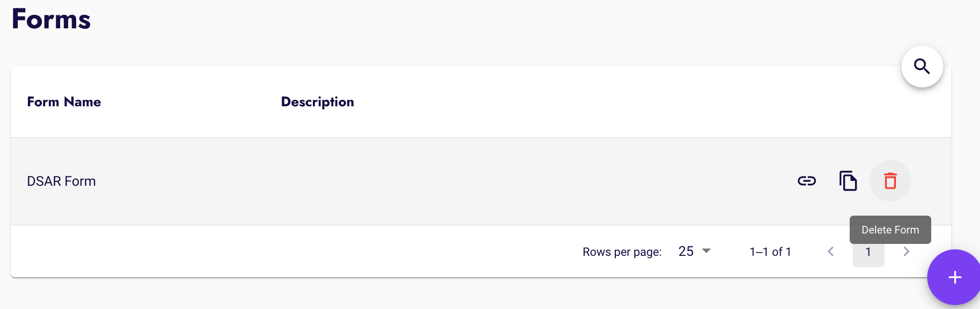Add a new form with plus button
Image resolution: width=980 pixels, height=309 pixels.
(954, 277)
